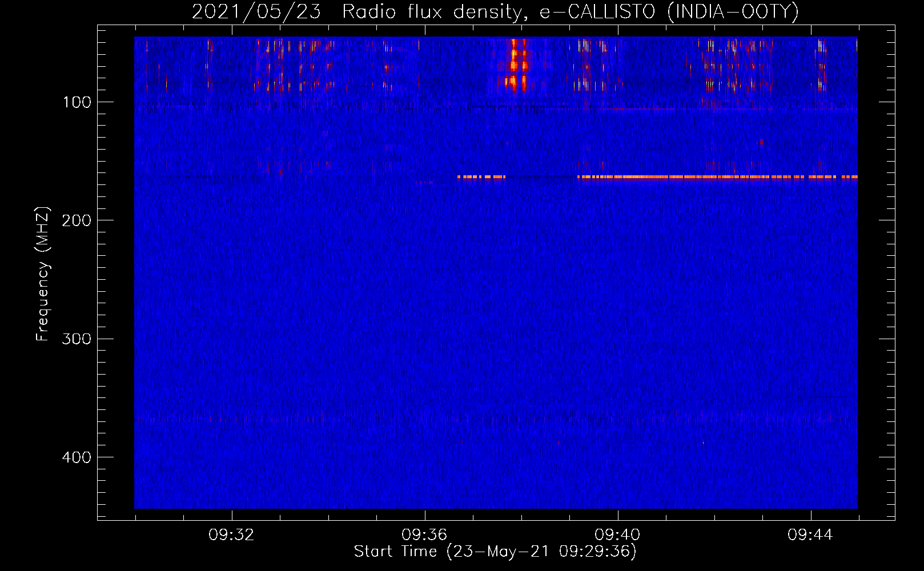Select the 09:44 time axis label
The image size is (924, 571).
coord(810,535)
